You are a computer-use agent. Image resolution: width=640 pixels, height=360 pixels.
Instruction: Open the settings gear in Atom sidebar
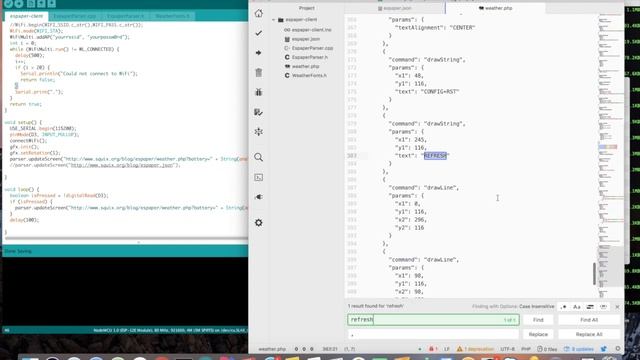click(x=258, y=223)
